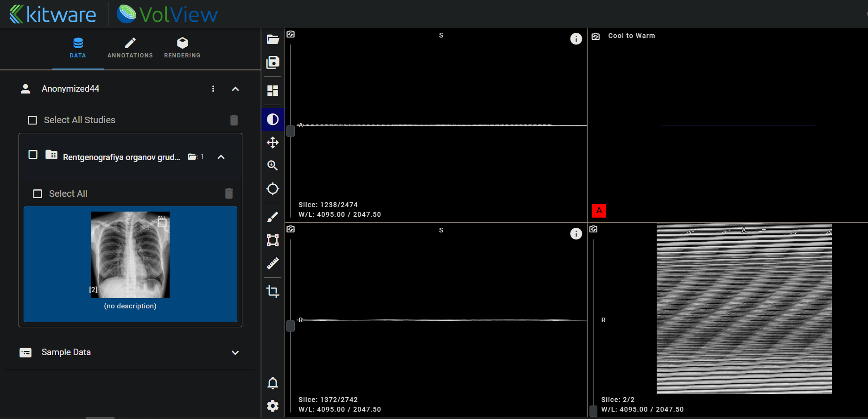Collapse the Anonymized44 patient section
The width and height of the screenshot is (868, 419).
pyautogui.click(x=235, y=88)
